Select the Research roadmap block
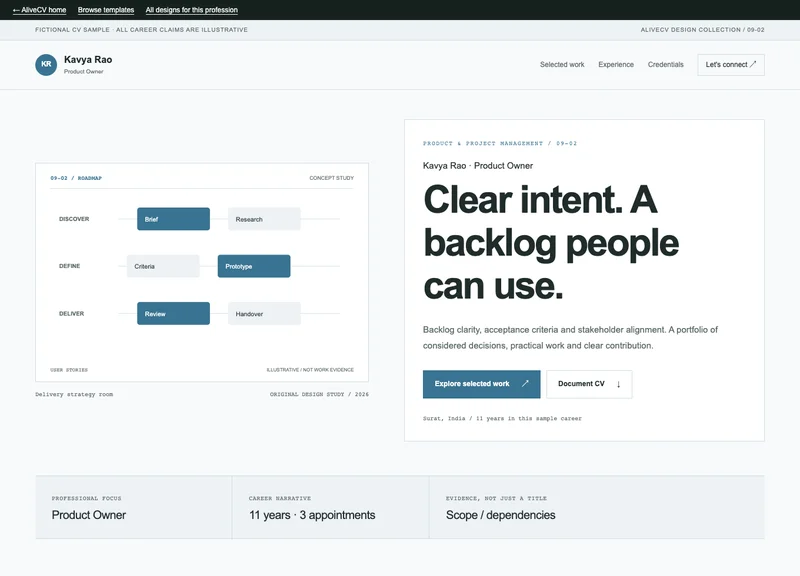The image size is (800, 576). point(264,219)
